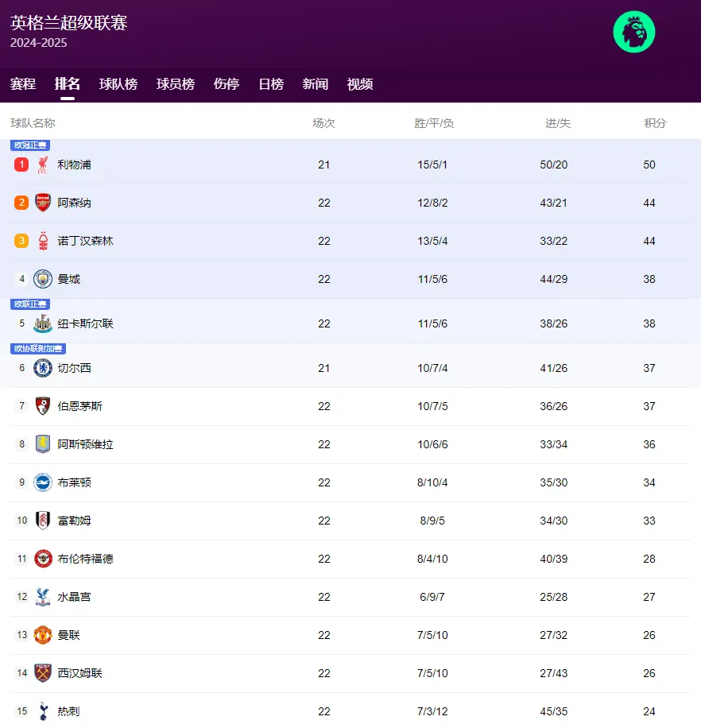Screen dimensions: 701x728
Task: Select the 伤停 tab
Action: 227,84
